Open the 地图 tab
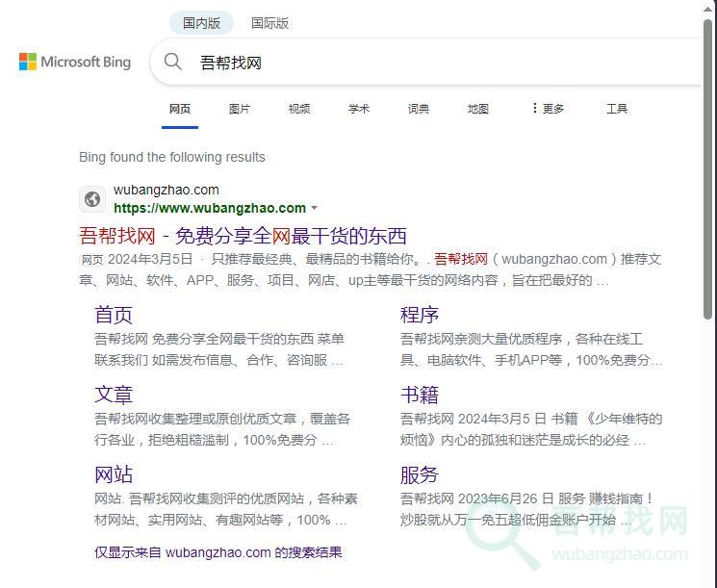 click(478, 109)
